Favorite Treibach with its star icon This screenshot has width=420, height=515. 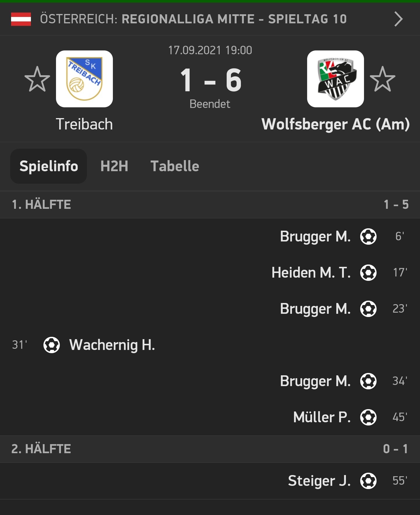click(x=37, y=79)
